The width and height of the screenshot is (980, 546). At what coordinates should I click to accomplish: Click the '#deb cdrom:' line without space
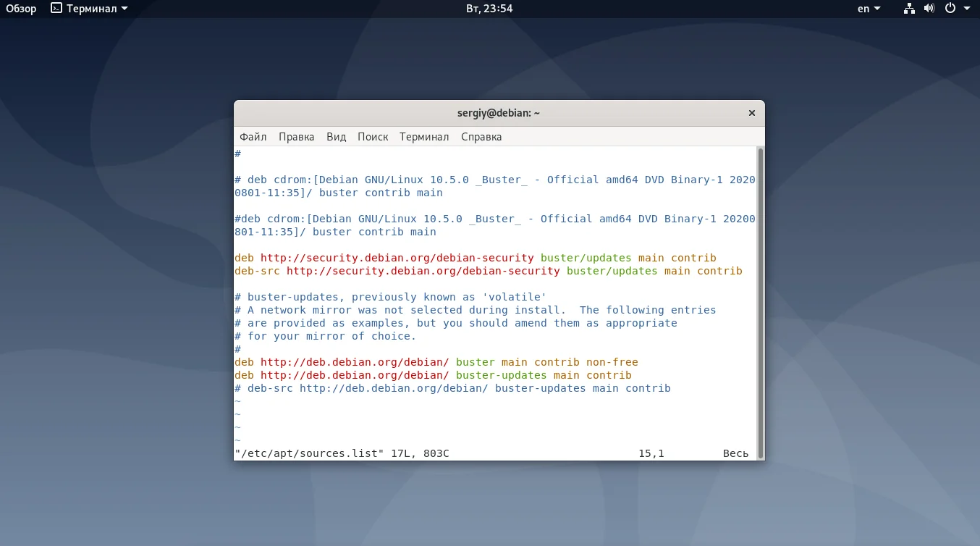[495, 225]
